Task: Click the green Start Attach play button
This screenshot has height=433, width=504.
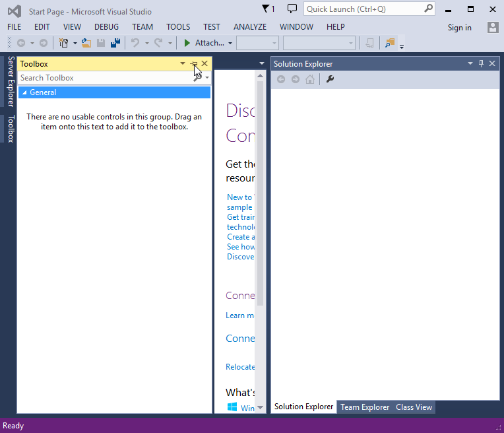Action: click(187, 43)
